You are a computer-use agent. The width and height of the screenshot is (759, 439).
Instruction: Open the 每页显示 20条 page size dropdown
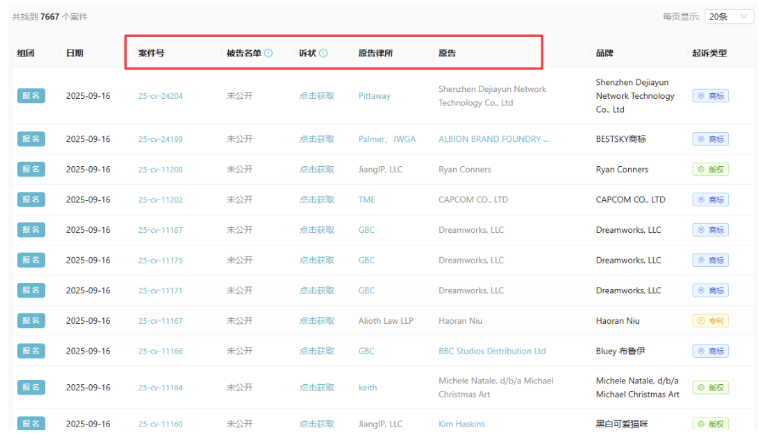point(730,17)
